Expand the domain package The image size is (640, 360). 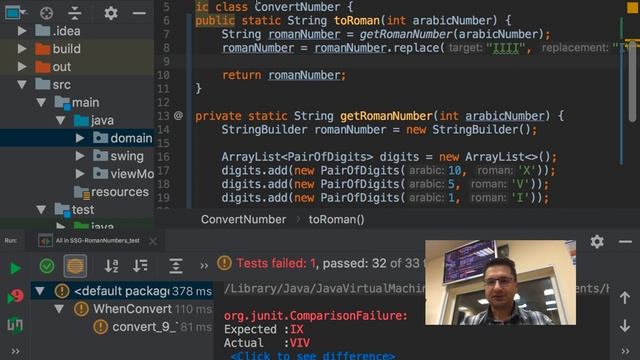80,138
